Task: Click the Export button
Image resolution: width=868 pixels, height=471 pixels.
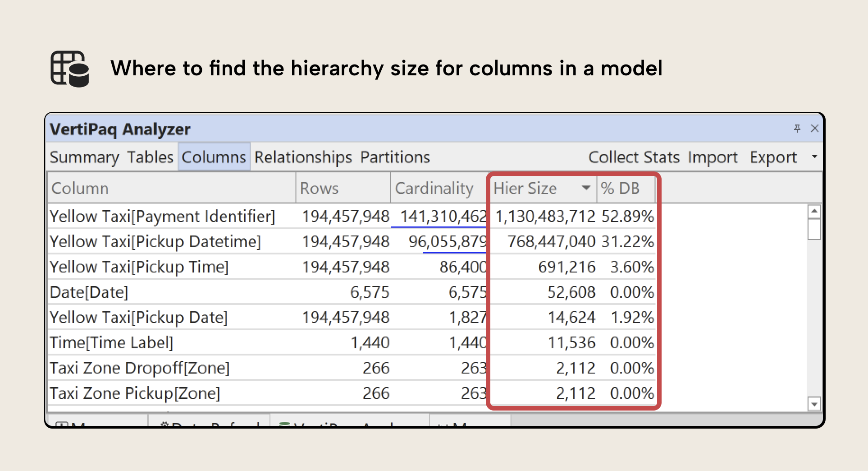Action: (773, 157)
